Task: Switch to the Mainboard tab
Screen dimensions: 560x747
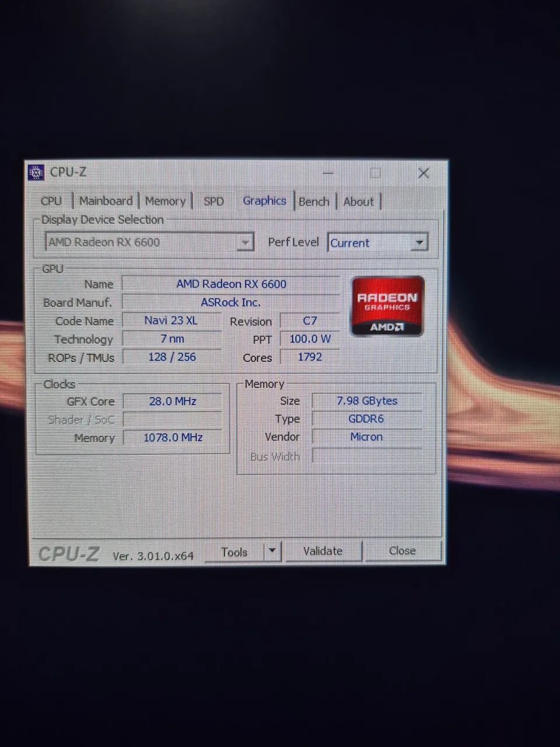Action: (106, 201)
